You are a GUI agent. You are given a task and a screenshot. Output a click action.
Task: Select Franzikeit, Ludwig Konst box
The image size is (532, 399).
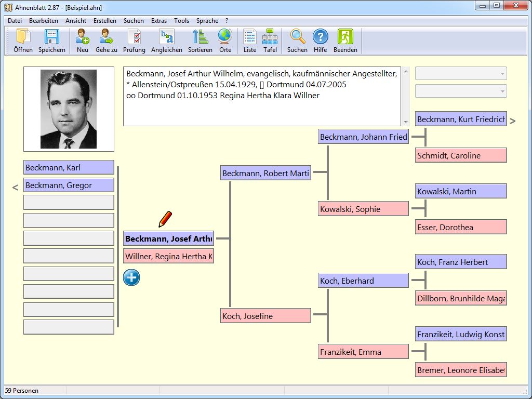461,334
